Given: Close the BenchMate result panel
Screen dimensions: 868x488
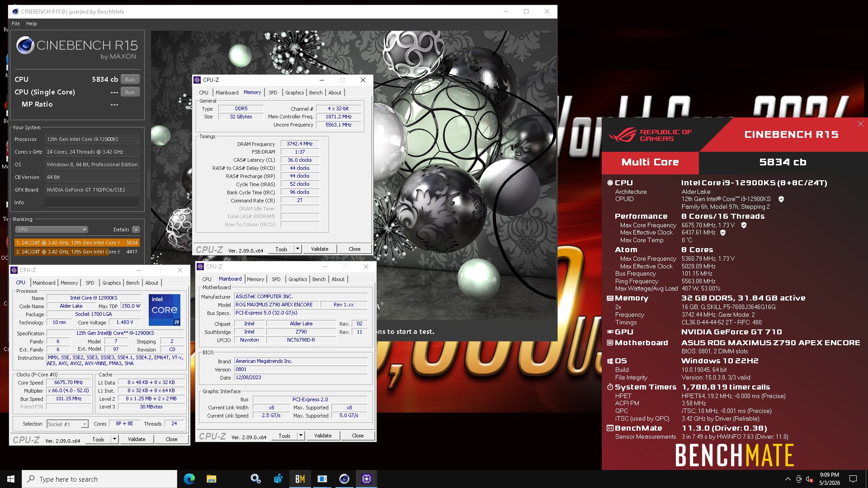Looking at the screenshot, I should pos(861,124).
